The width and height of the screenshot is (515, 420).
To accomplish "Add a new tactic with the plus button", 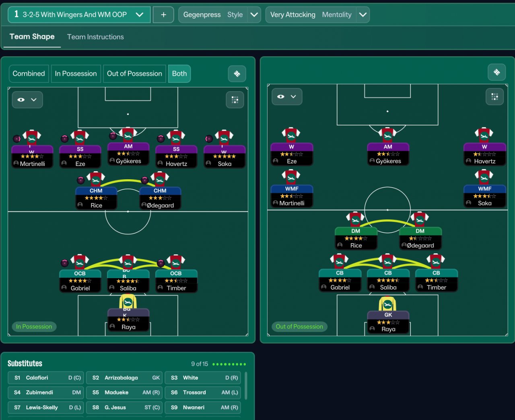I will [163, 14].
